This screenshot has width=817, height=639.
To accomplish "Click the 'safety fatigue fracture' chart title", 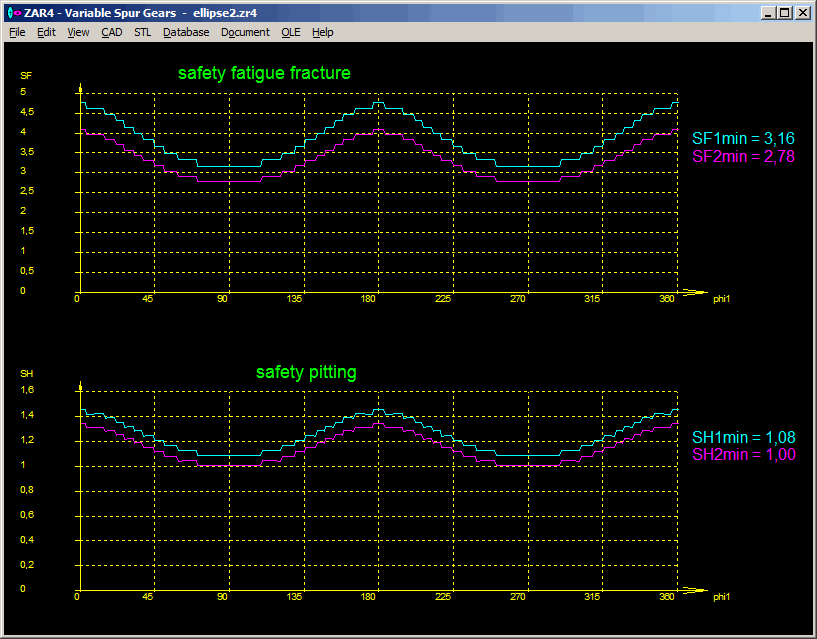I will pos(264,73).
